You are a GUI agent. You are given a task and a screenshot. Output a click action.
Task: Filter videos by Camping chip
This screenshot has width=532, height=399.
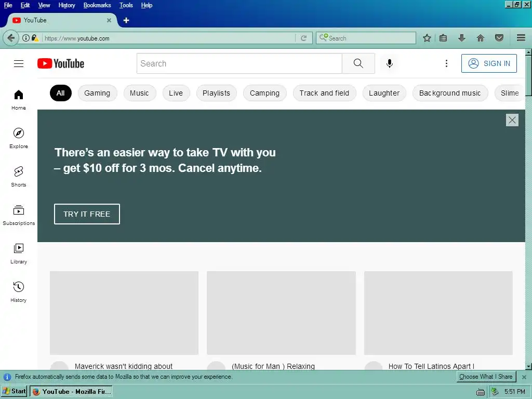(x=264, y=93)
